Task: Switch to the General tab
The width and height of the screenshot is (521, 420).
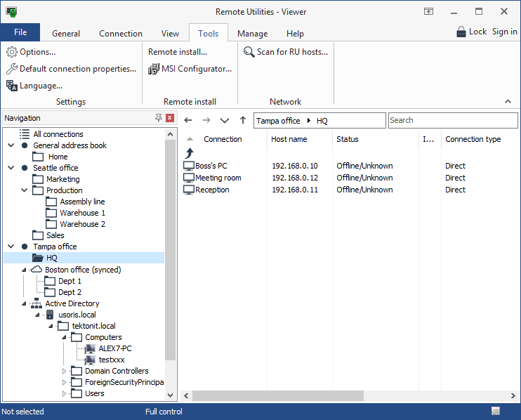Action: [66, 34]
